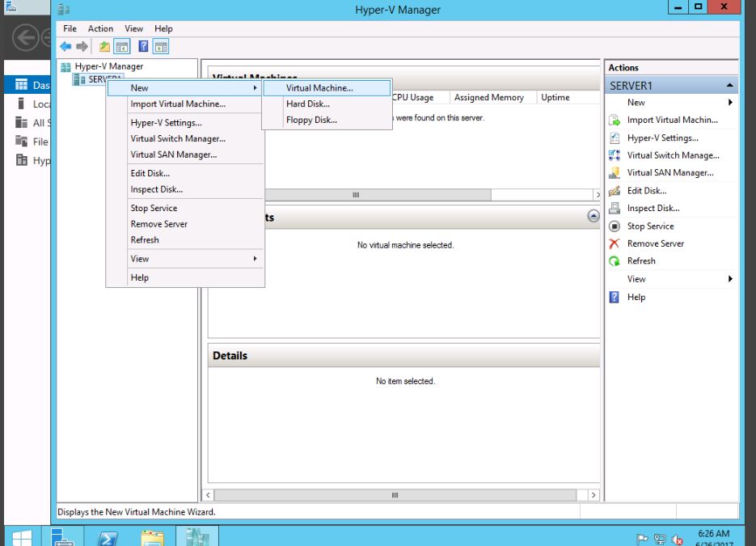The height and width of the screenshot is (546, 756).
Task: Click the Up one level folder icon
Action: click(104, 47)
